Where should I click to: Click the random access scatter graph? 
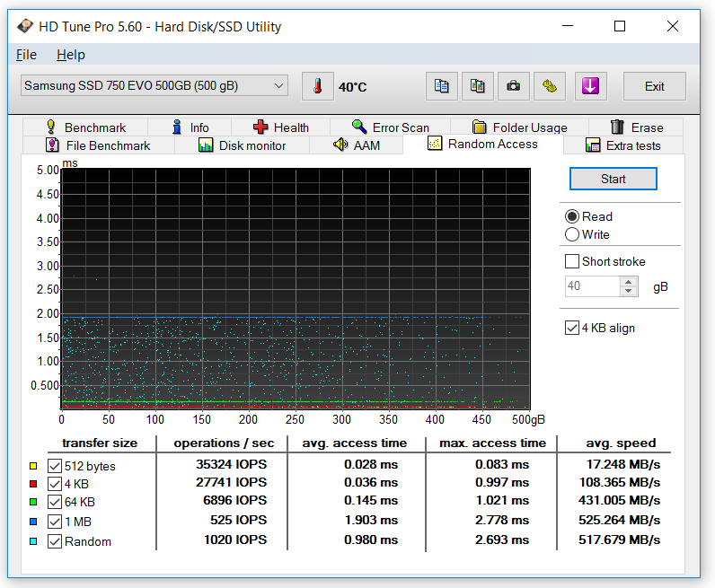pyautogui.click(x=296, y=288)
